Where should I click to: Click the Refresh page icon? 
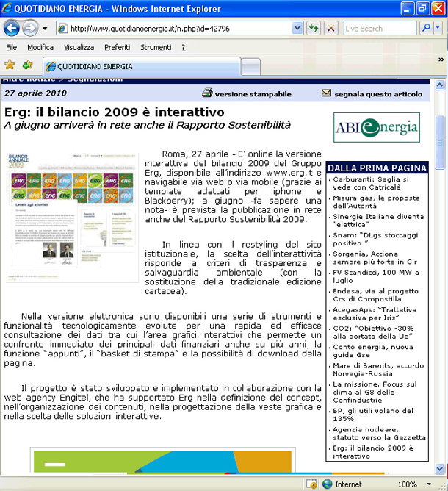(314, 28)
